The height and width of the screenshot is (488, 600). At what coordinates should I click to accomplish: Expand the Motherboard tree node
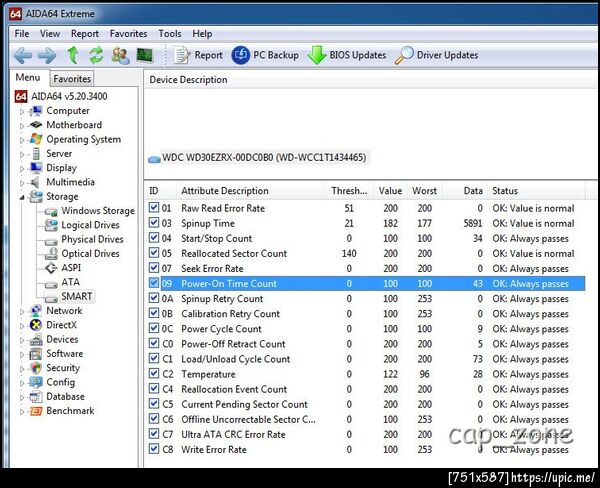click(x=22, y=126)
